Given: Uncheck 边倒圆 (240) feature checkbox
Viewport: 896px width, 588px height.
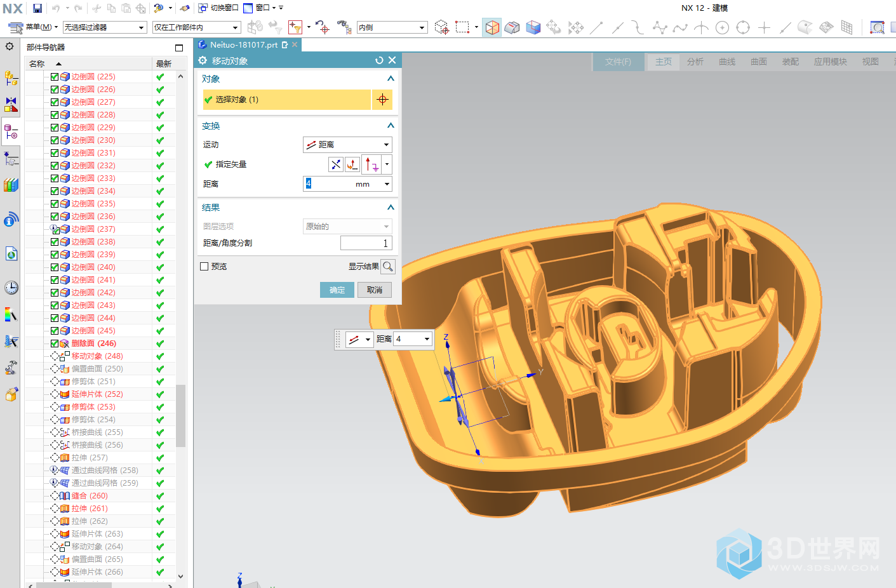Looking at the screenshot, I should 55,267.
